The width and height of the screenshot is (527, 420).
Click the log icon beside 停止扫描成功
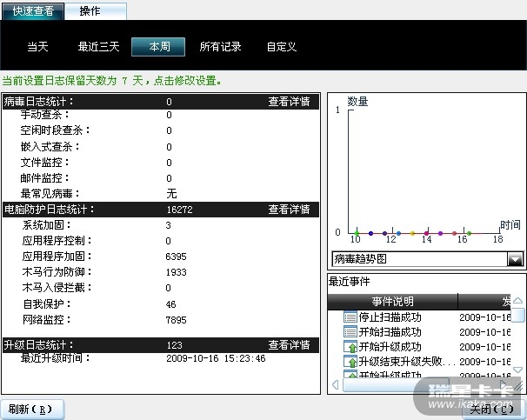pos(350,317)
